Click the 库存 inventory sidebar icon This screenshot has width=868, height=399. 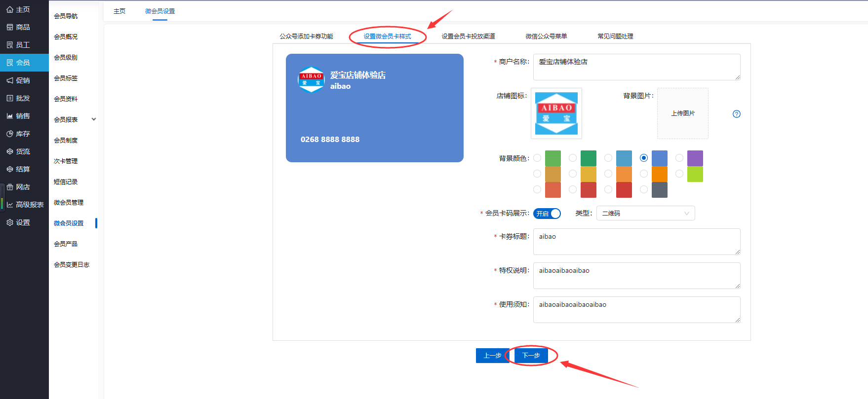tap(10, 134)
